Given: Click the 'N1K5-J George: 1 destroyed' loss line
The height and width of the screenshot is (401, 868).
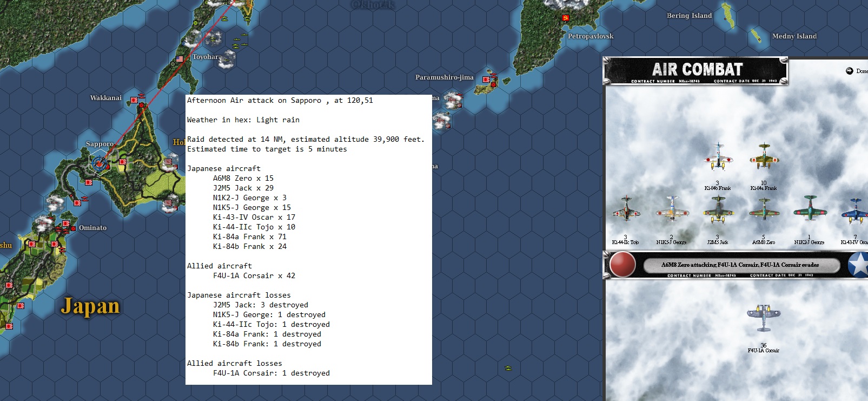Looking at the screenshot, I should tap(269, 314).
